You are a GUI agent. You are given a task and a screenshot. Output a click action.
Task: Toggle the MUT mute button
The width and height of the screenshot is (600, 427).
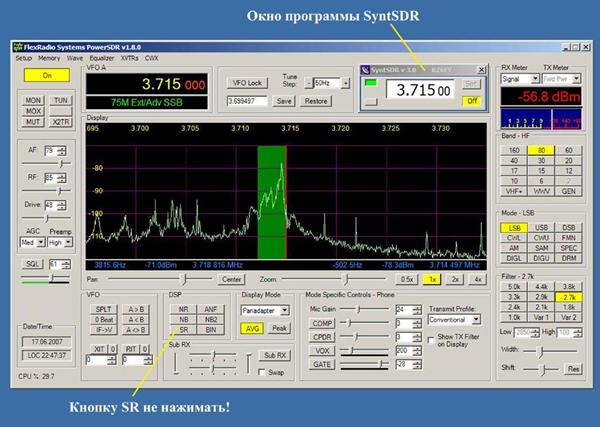33,122
